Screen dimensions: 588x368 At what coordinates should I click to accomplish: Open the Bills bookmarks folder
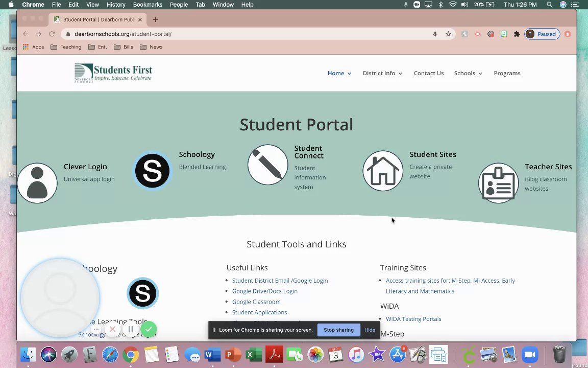pyautogui.click(x=124, y=47)
